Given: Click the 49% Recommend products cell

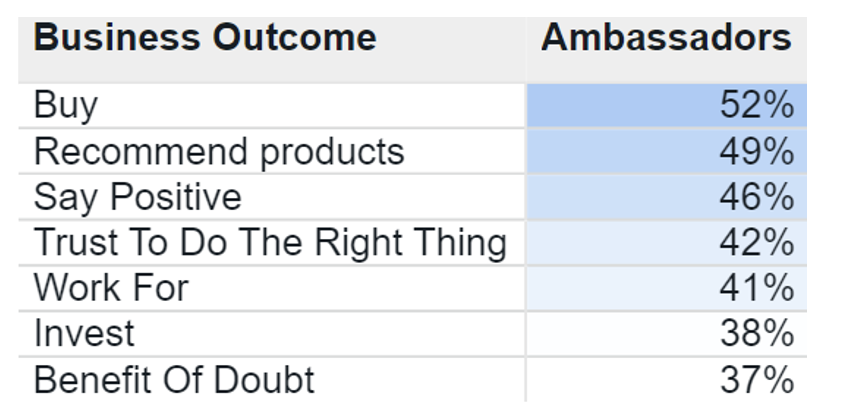Looking at the screenshot, I should click(666, 152).
